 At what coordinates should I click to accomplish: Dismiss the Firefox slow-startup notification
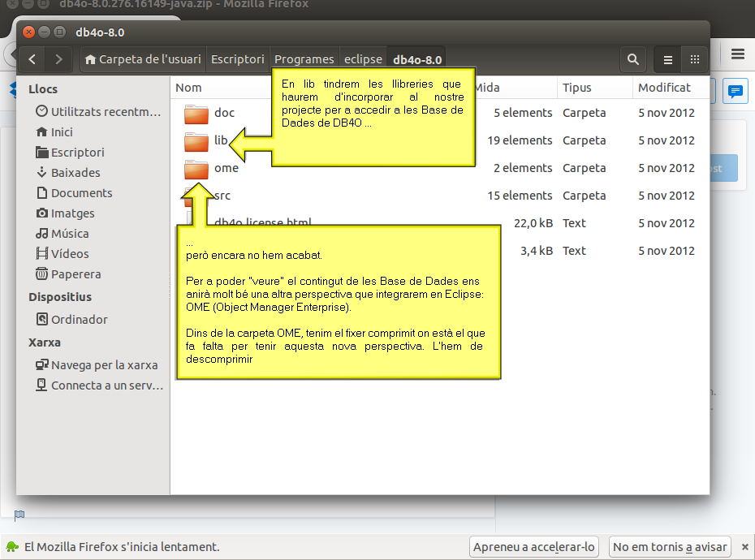745,547
